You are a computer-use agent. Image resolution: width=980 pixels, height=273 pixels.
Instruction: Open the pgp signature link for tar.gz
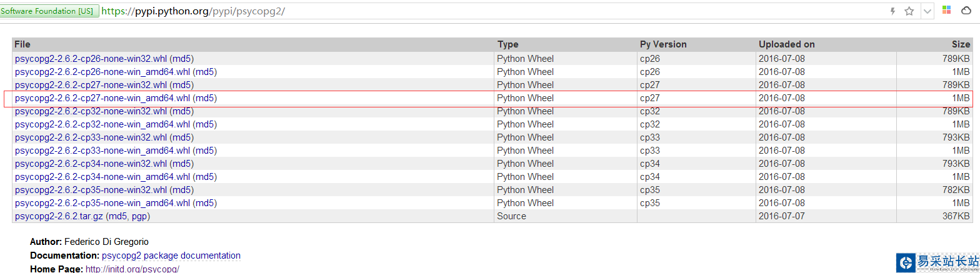click(x=139, y=216)
